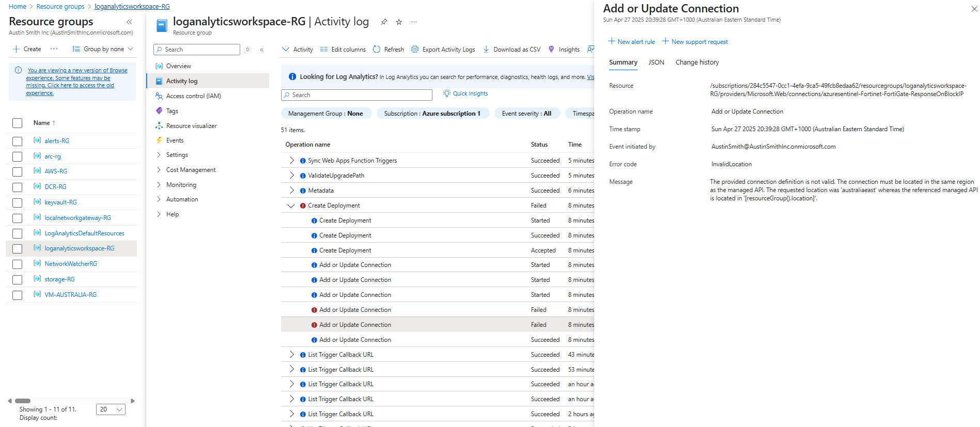980x427 pixels.
Task: Expand Sync Web Apps Function Triggers row
Action: click(291, 161)
